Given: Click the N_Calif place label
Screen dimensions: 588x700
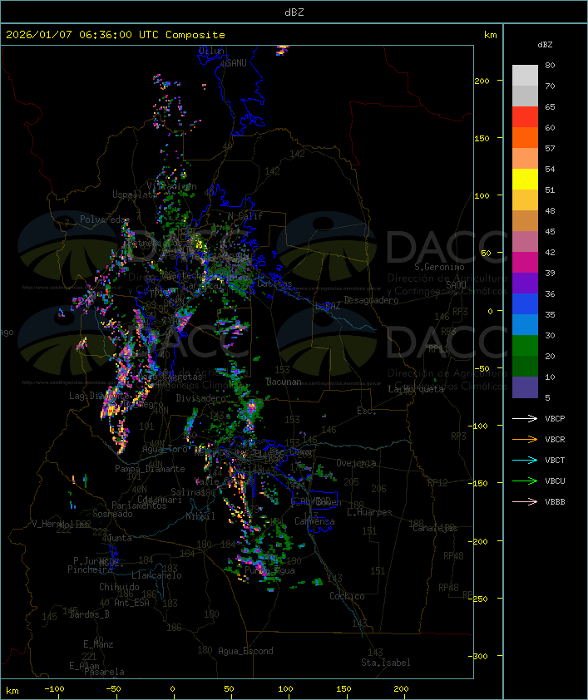Looking at the screenshot, I should (245, 216).
